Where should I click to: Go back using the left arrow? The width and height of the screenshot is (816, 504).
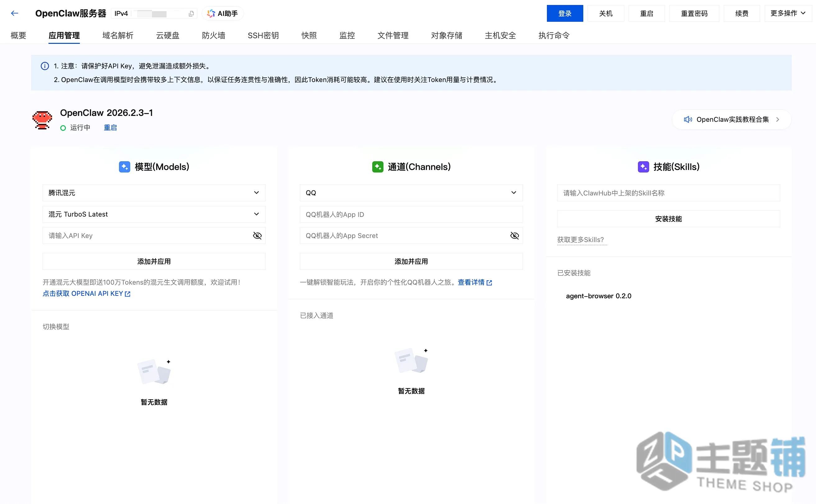[x=14, y=13]
